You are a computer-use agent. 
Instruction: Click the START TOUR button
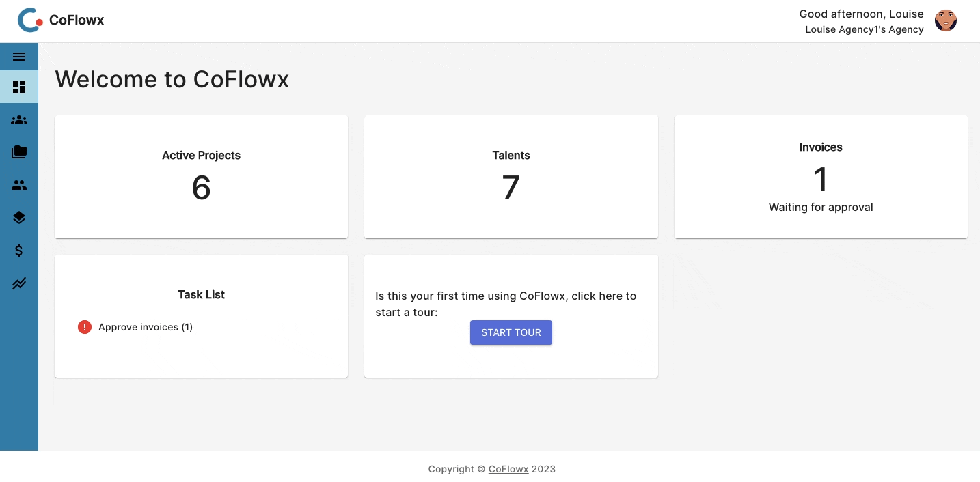pos(511,332)
